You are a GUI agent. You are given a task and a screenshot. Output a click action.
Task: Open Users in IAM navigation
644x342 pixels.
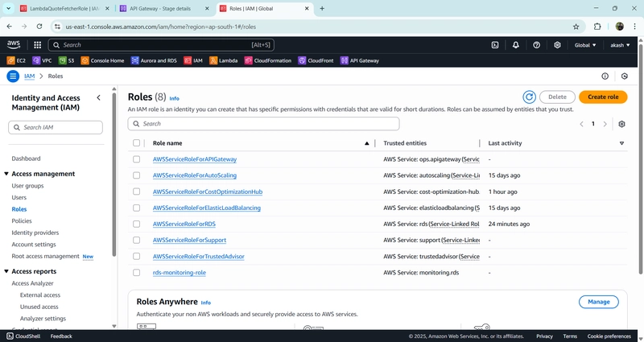(x=19, y=197)
